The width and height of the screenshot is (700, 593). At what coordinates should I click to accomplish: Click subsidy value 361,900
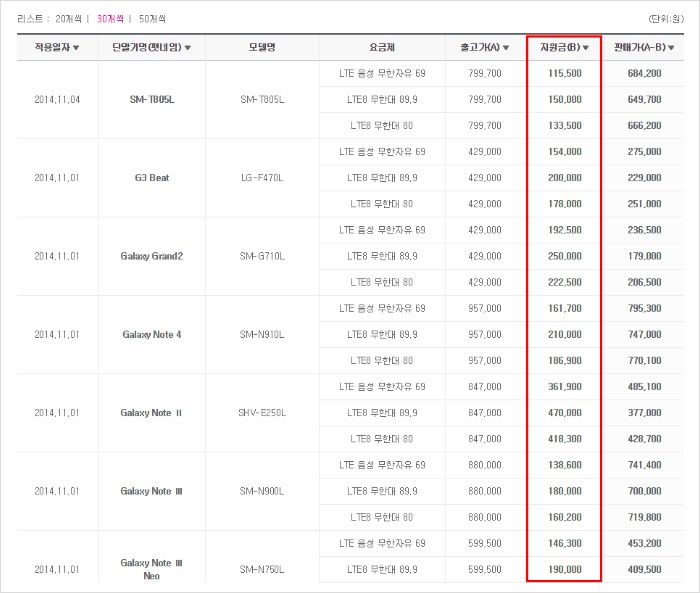(x=565, y=387)
